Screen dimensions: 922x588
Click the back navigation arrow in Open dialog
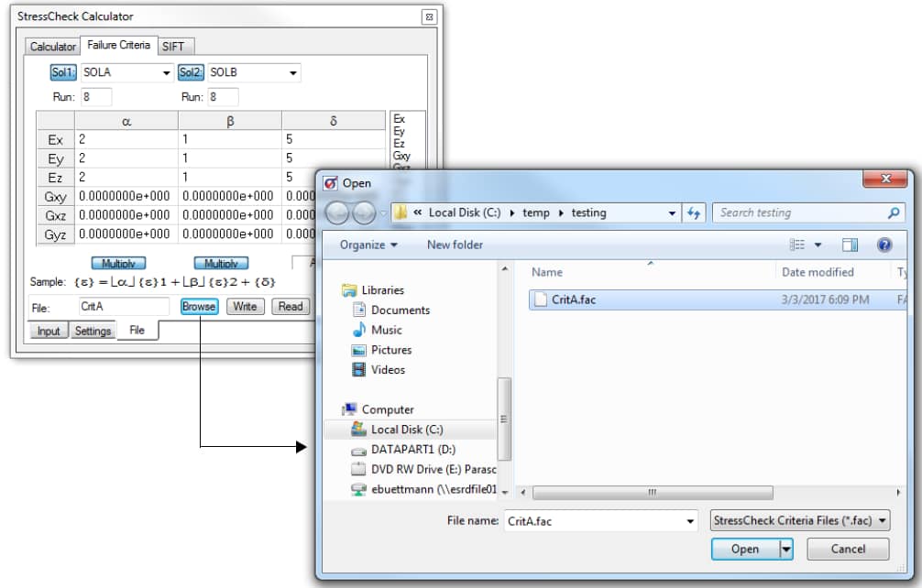(x=338, y=213)
